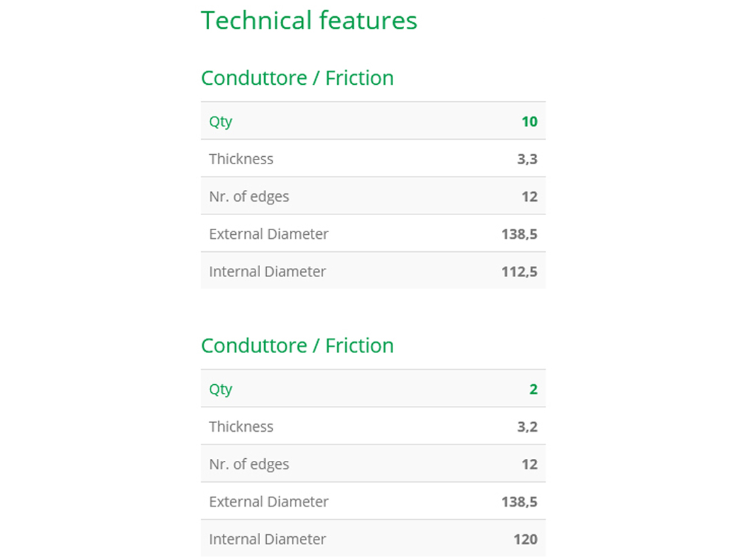Select the Internal Diameter row showing 120

tap(373, 538)
